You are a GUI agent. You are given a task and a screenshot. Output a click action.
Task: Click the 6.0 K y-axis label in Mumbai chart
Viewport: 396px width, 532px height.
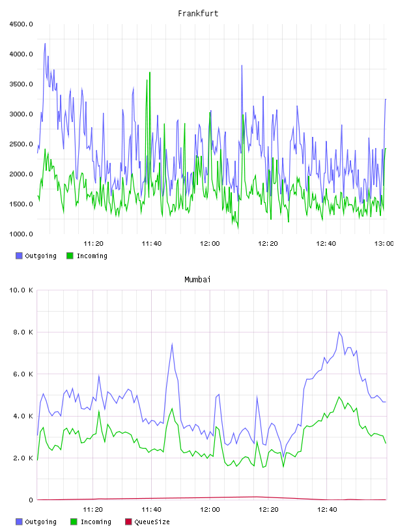pyautogui.click(x=23, y=374)
